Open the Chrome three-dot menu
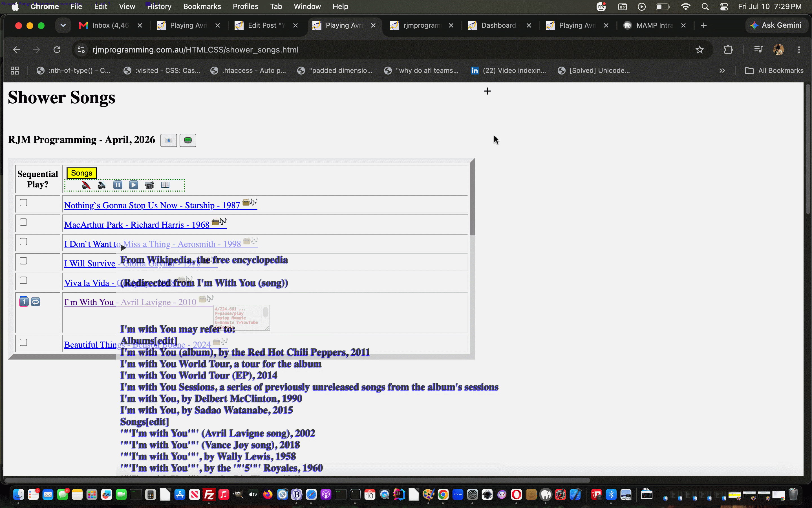Image resolution: width=812 pixels, height=508 pixels. click(x=799, y=50)
